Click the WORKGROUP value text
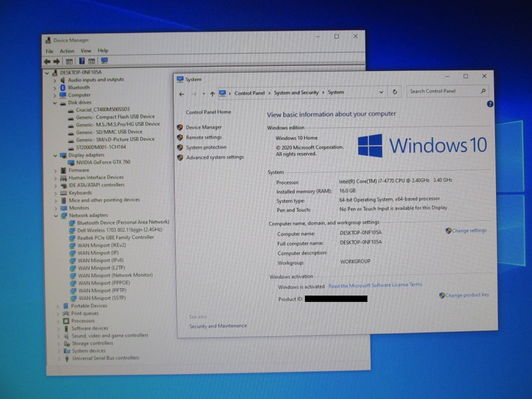The width and height of the screenshot is (532, 399). (355, 262)
